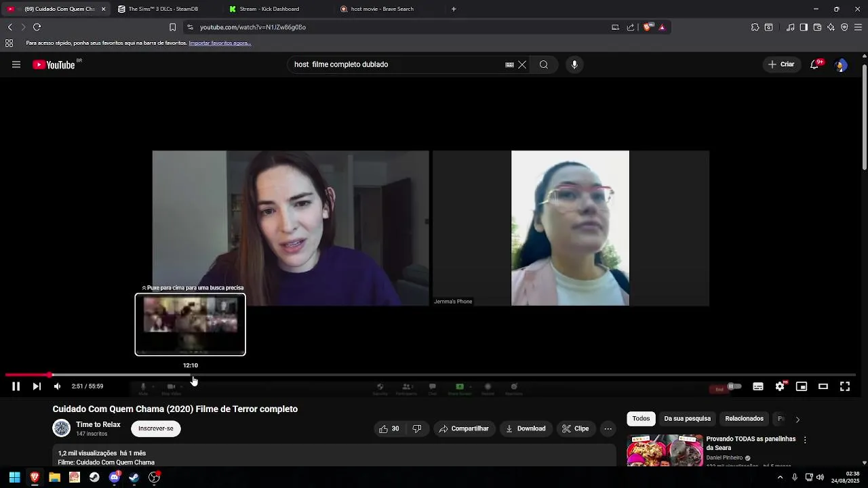Switch to miniplayer mode
This screenshot has width=868, height=488.
click(802, 386)
